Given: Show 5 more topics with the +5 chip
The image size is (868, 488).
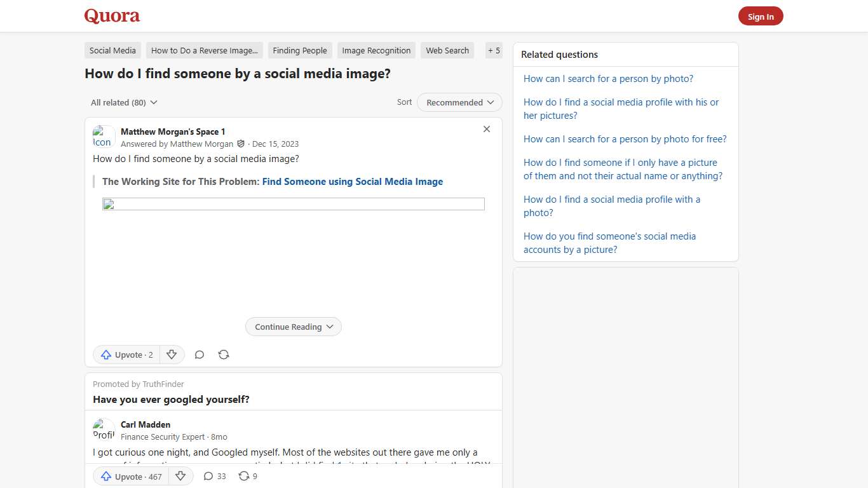Looking at the screenshot, I should pyautogui.click(x=494, y=50).
